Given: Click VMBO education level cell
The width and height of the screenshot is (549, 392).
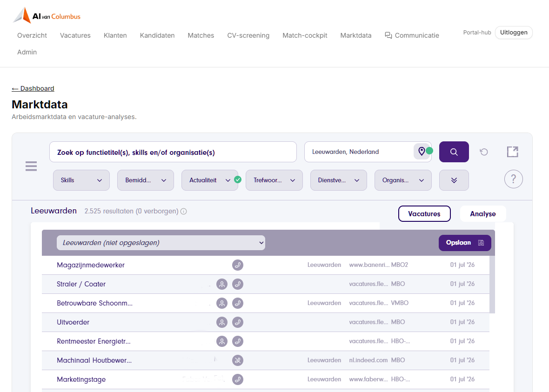Looking at the screenshot, I should point(400,303).
